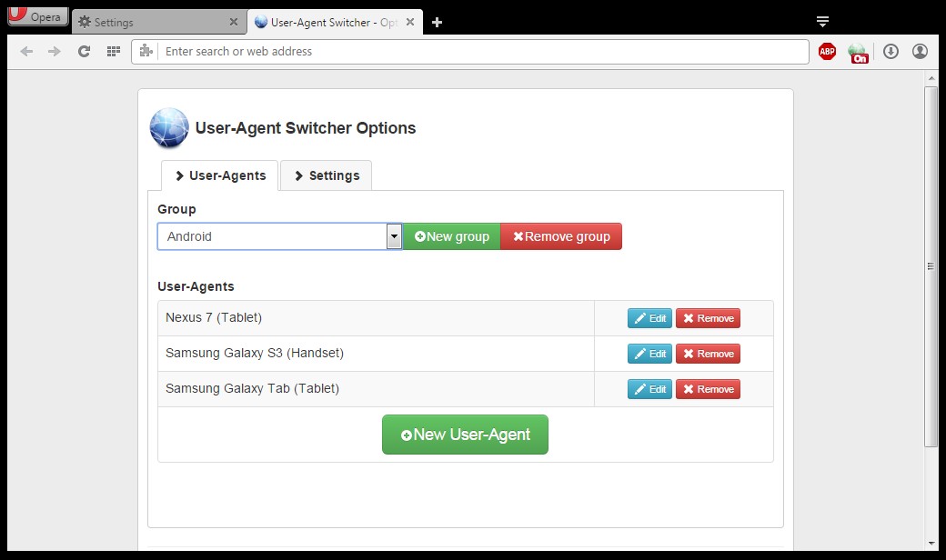
Task: Select the User-Agents tab
Action: pos(219,175)
